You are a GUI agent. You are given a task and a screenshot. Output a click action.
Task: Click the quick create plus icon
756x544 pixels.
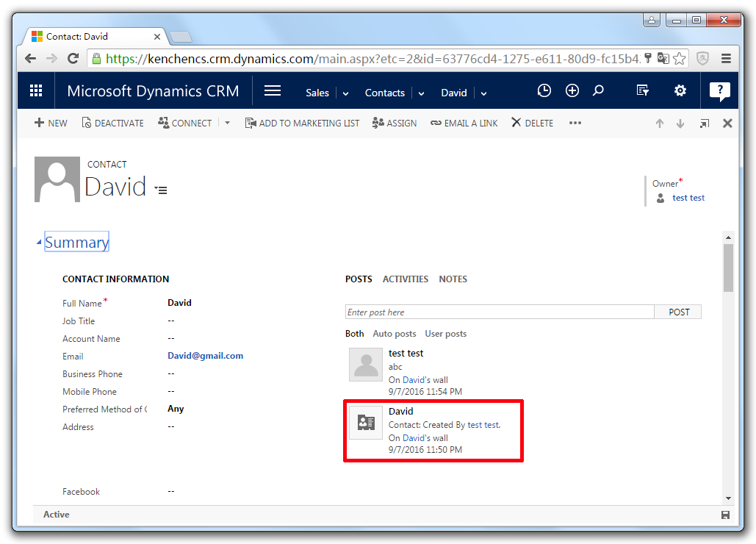point(572,90)
